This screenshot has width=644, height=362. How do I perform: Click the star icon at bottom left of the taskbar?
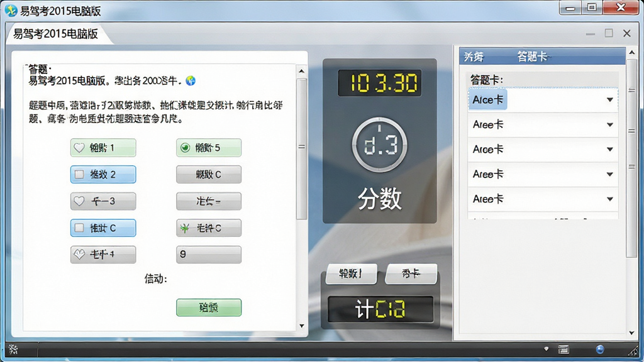pyautogui.click(x=13, y=349)
